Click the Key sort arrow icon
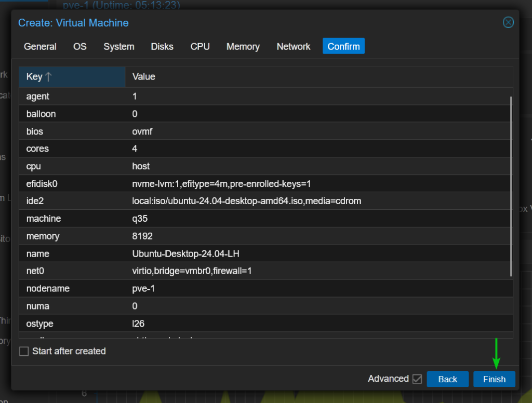This screenshot has height=403, width=532. [x=48, y=77]
